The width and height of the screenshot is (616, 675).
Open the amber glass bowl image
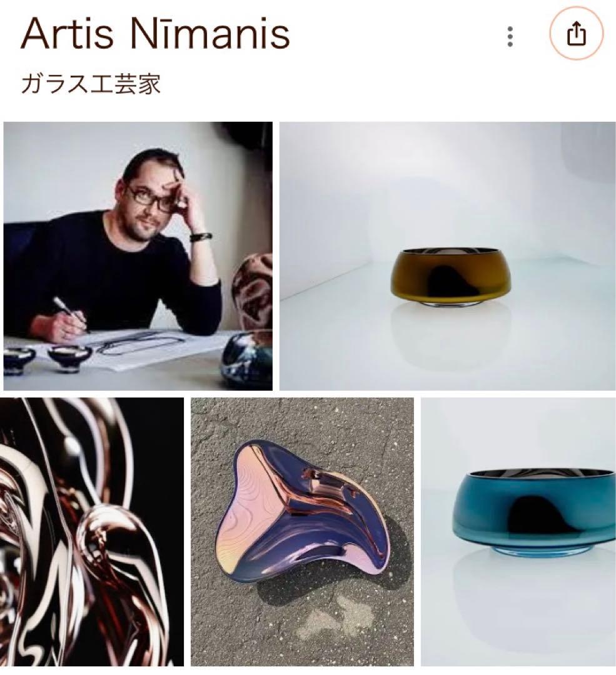pyautogui.click(x=448, y=256)
